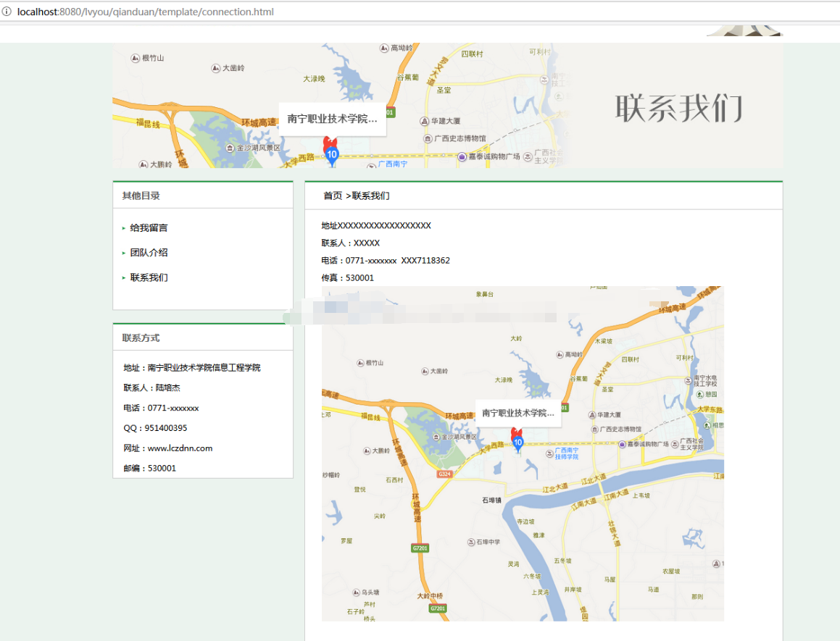Click the sidebar 电话：0771-xxxxxxx line

click(x=161, y=408)
